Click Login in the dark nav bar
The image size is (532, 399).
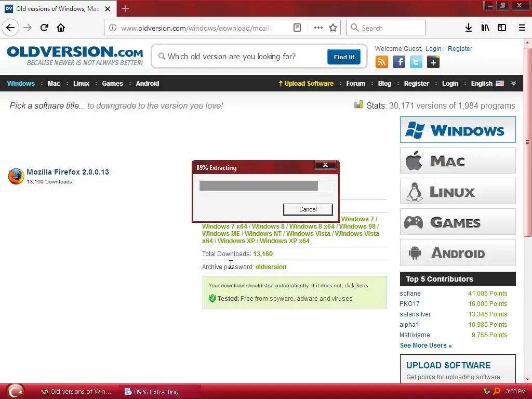point(450,84)
